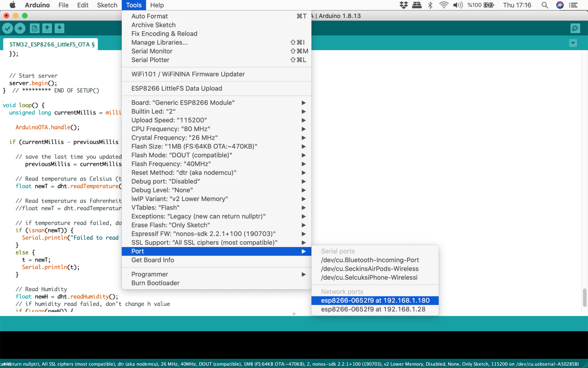Viewport: 588px width, 368px height.
Task: Open Manage Libraries...
Action: click(216, 43)
